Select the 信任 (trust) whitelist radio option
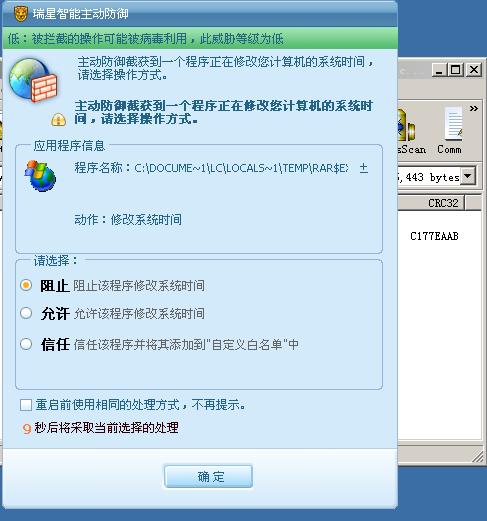The image size is (487, 521). coord(26,344)
